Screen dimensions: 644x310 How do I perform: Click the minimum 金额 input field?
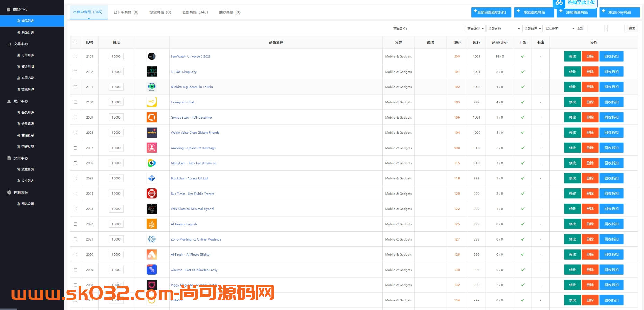(596, 28)
